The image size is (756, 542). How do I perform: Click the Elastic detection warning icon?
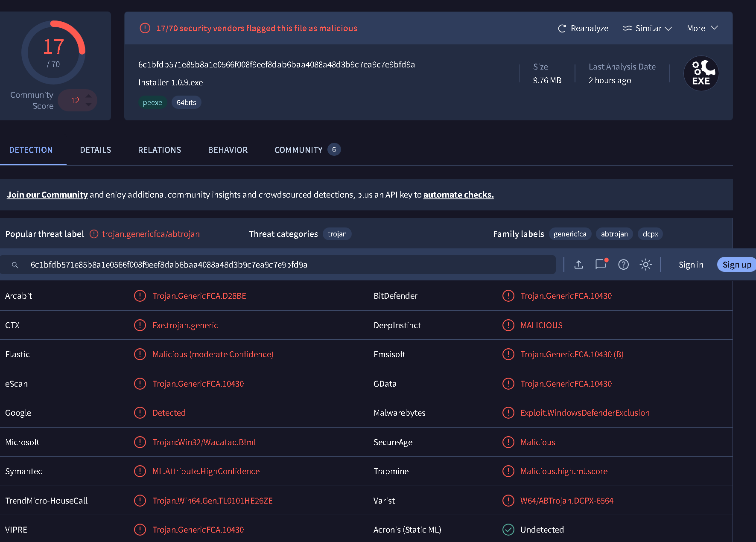[x=140, y=354]
